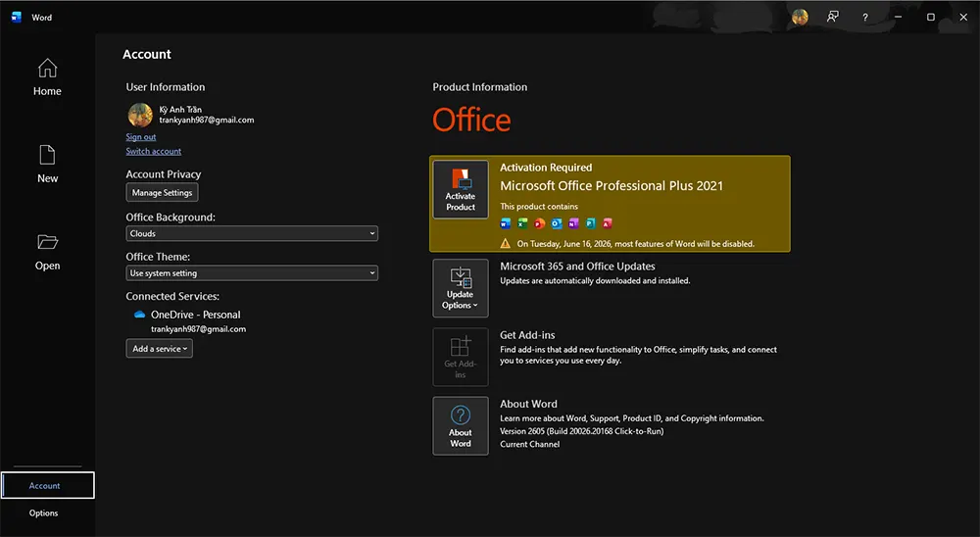Click the feedback icon in title bar

click(x=832, y=17)
